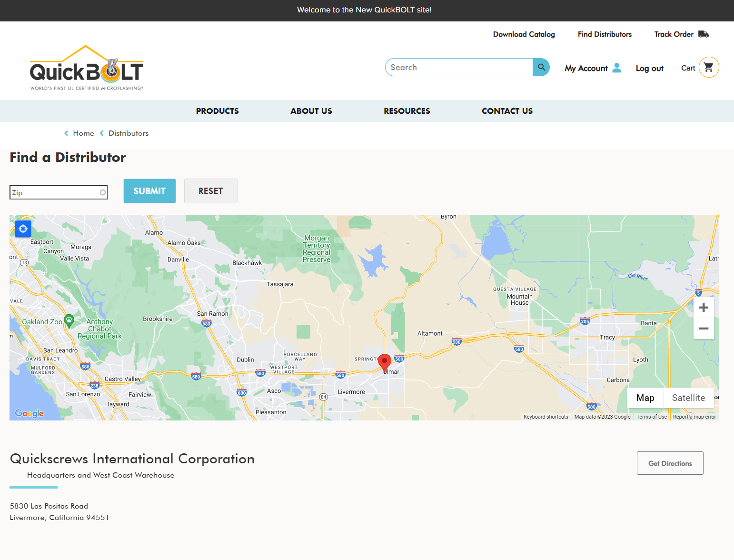The image size is (734, 560).
Task: Click Get Directions button
Action: pos(670,463)
